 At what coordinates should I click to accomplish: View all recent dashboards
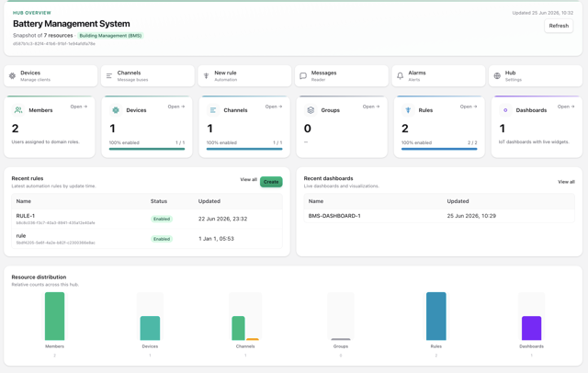(x=566, y=182)
